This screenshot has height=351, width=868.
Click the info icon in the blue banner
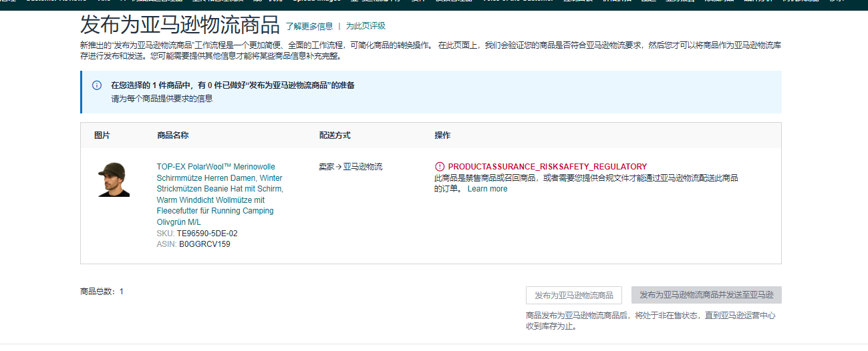(x=97, y=85)
